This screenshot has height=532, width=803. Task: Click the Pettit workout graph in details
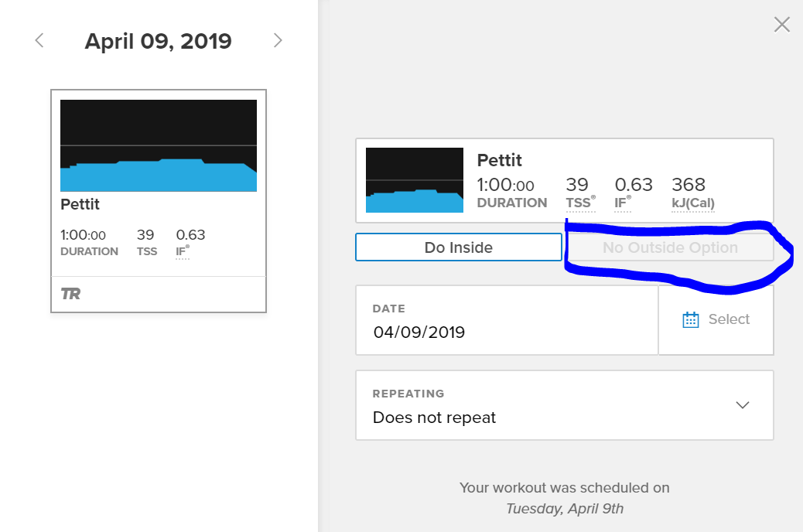pyautogui.click(x=415, y=180)
